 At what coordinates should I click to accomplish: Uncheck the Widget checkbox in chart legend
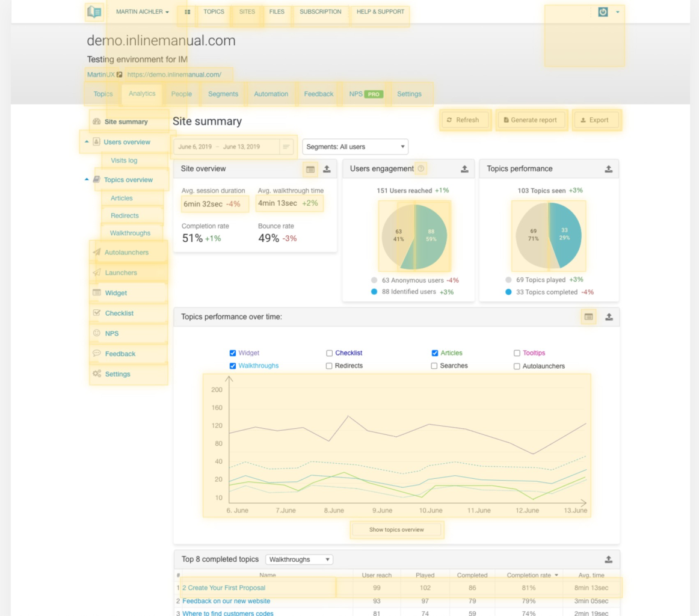tap(233, 353)
